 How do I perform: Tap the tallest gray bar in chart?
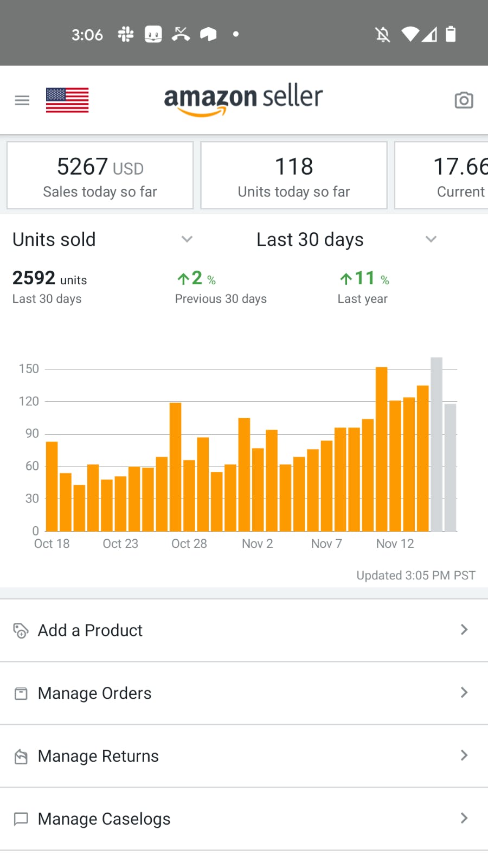[436, 444]
